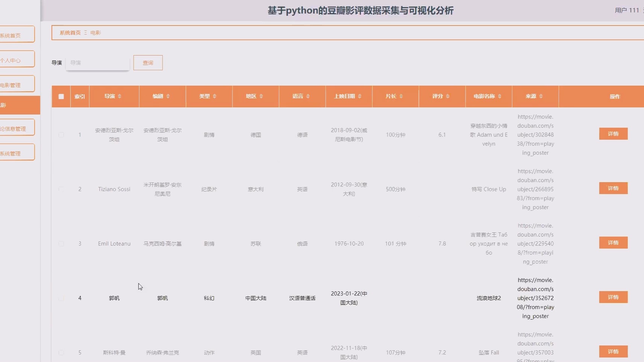Image resolution: width=644 pixels, height=362 pixels.
Task: Click movie name 流浪地球2
Action: (x=489, y=298)
